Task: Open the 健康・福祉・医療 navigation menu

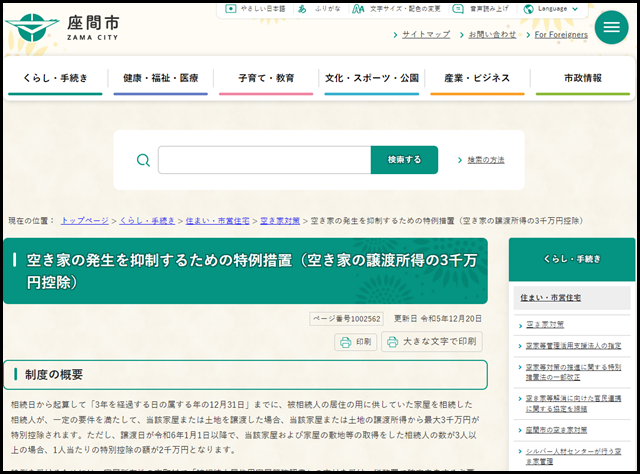Action: (160, 78)
